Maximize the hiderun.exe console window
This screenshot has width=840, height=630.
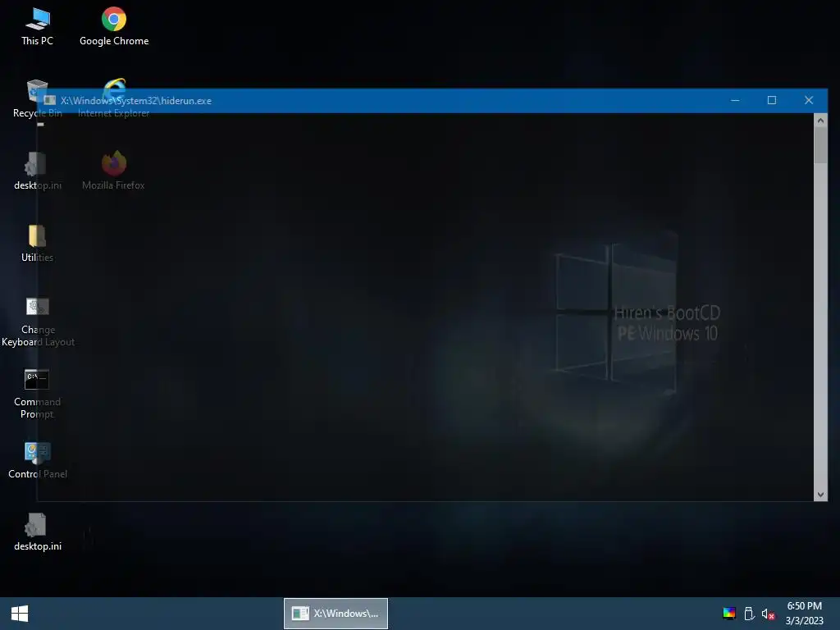pyautogui.click(x=771, y=100)
